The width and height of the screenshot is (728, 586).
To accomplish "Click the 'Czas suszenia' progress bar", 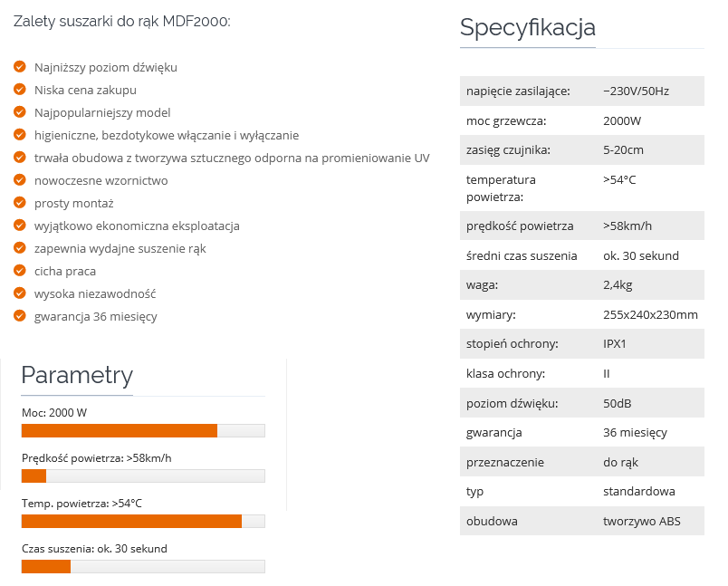I will tap(143, 566).
